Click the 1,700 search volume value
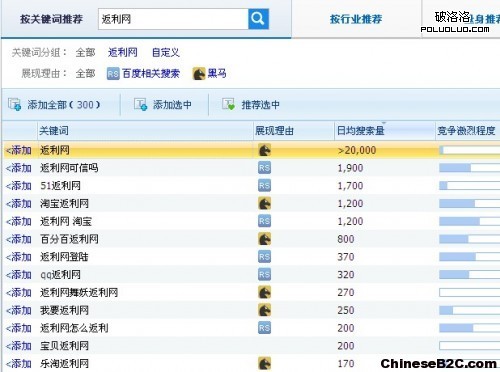Viewport: 500px width, 372px height. click(350, 186)
